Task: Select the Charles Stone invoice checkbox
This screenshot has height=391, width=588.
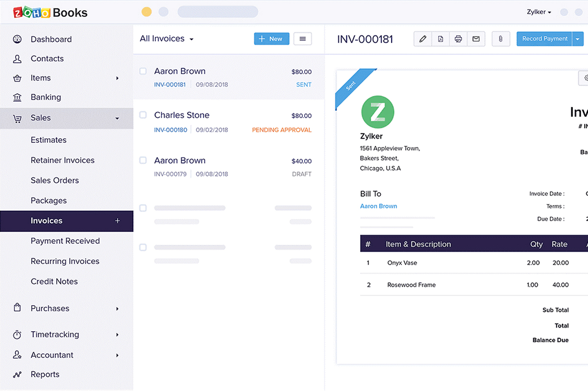Action: coord(143,115)
